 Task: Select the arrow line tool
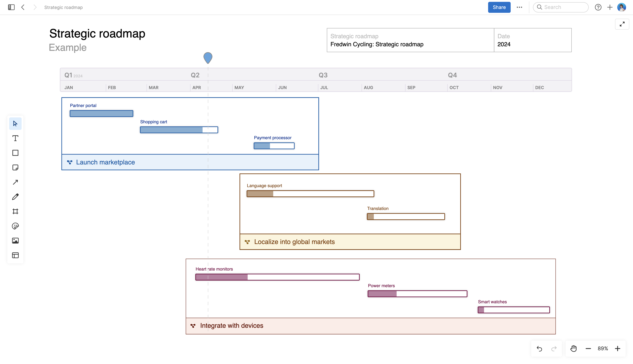(x=15, y=182)
